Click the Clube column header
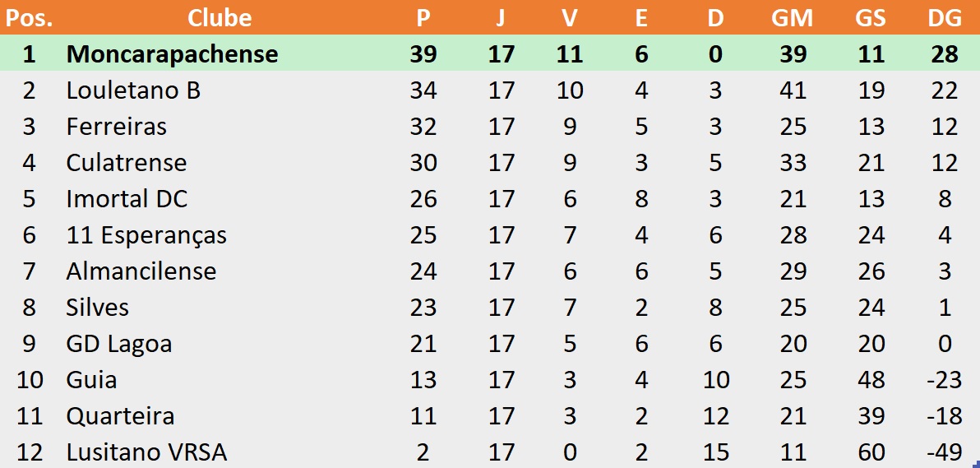The image size is (980, 468). tap(220, 17)
